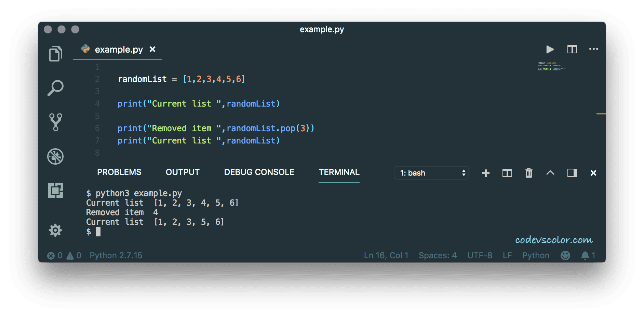Select the TERMINAL panel tab

pyautogui.click(x=339, y=172)
